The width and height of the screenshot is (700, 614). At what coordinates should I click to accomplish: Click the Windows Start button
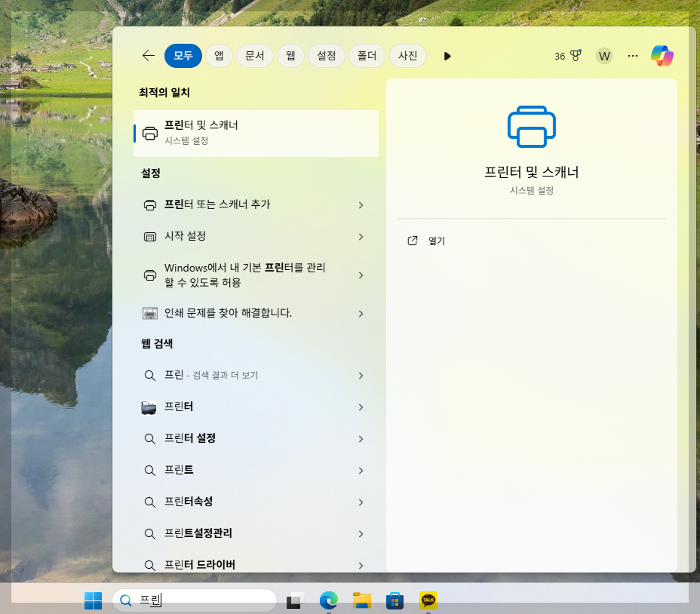tap(93, 600)
